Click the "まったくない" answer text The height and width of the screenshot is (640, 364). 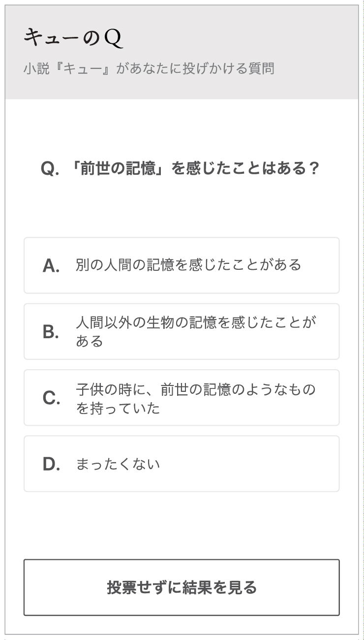tap(118, 464)
